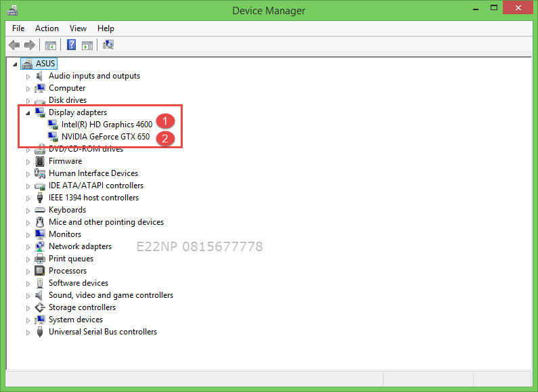Expand the Processors node arrow
The height and width of the screenshot is (392, 538).
[28, 271]
